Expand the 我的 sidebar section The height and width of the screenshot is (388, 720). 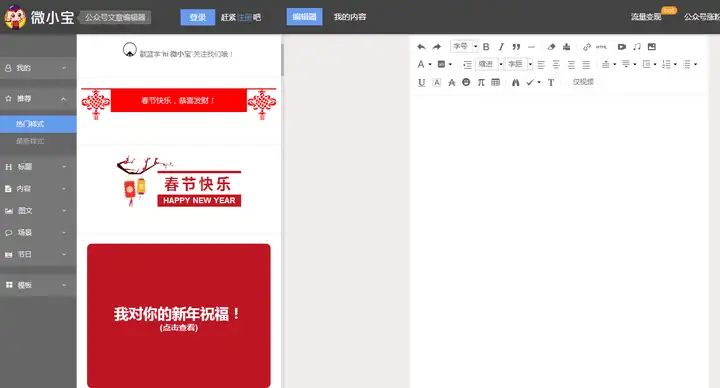click(x=38, y=68)
